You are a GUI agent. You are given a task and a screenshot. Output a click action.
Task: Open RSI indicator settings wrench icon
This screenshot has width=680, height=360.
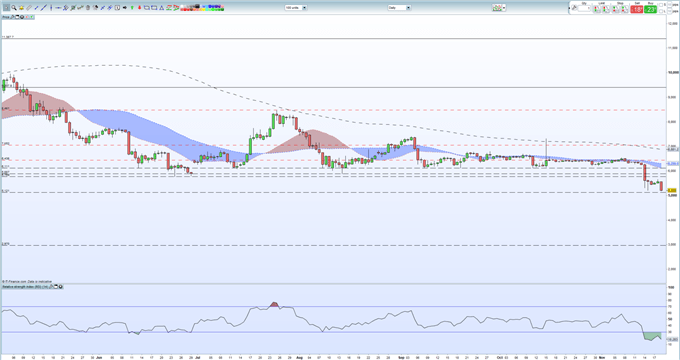tap(50, 287)
